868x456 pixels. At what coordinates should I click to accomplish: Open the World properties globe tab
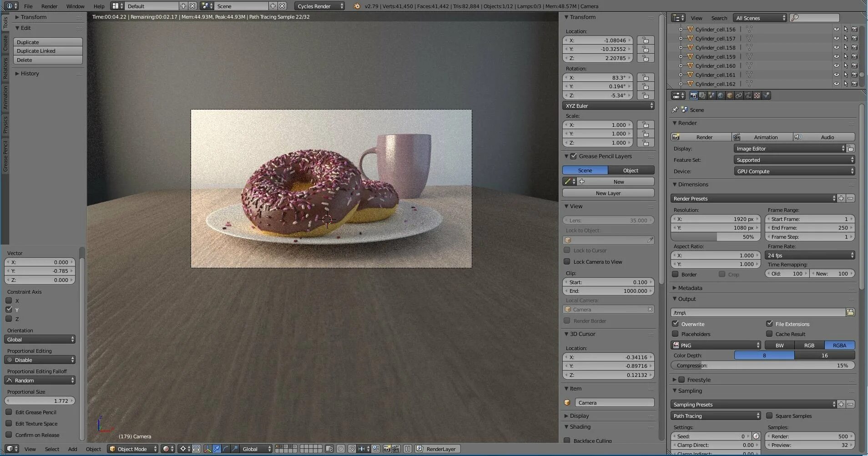[x=721, y=95]
